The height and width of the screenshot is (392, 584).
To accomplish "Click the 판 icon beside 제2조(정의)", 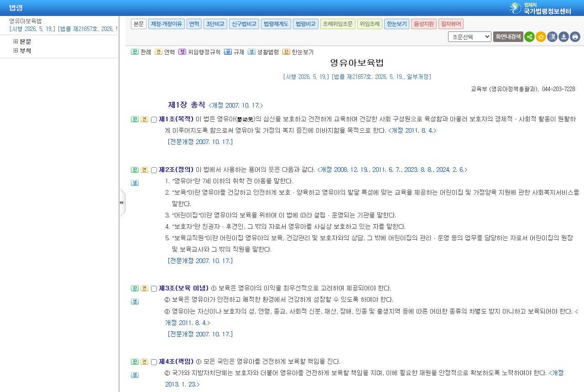I will click(x=135, y=170).
